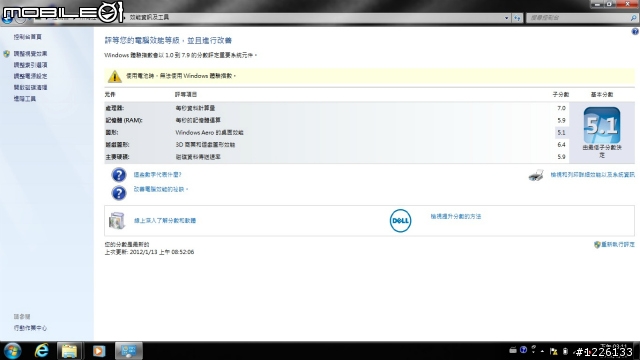Click the battery power tray icon
This screenshot has width=640, height=360.
tap(565, 351)
